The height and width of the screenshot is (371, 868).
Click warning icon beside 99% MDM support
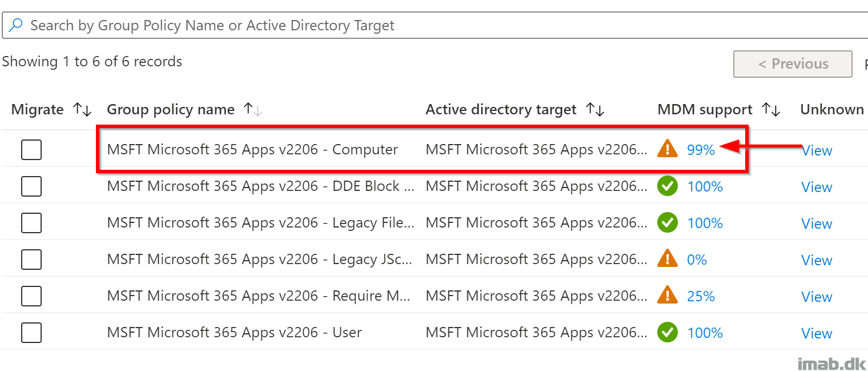coord(667,150)
